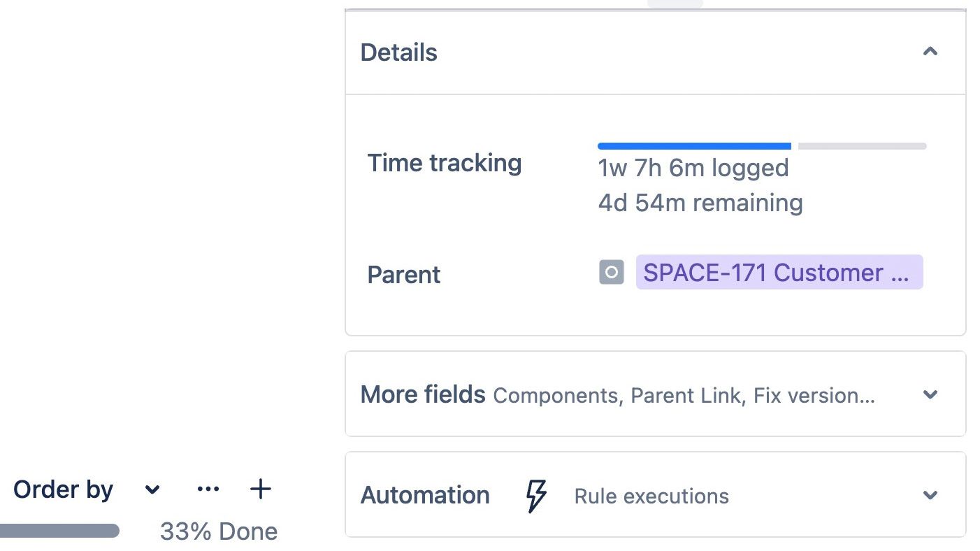Open the three-dots more actions menu
Viewport: 980px width, 551px height.
208,489
